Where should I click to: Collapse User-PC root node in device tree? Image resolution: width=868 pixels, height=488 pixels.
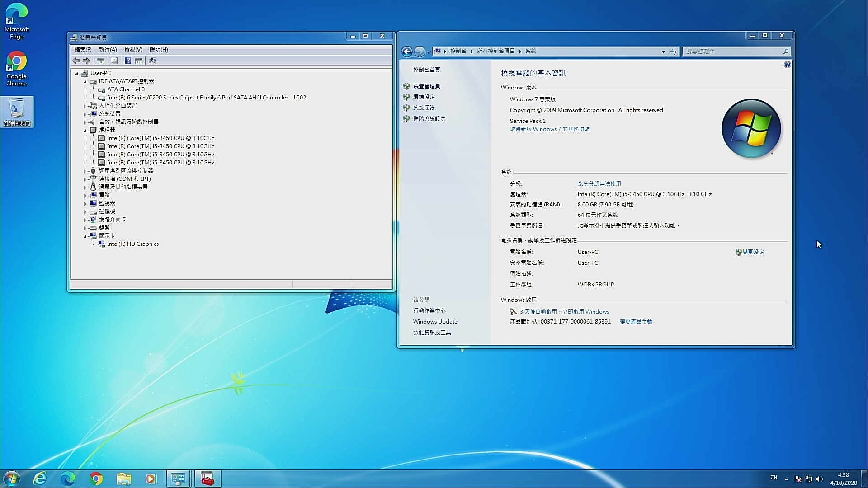[x=76, y=73]
